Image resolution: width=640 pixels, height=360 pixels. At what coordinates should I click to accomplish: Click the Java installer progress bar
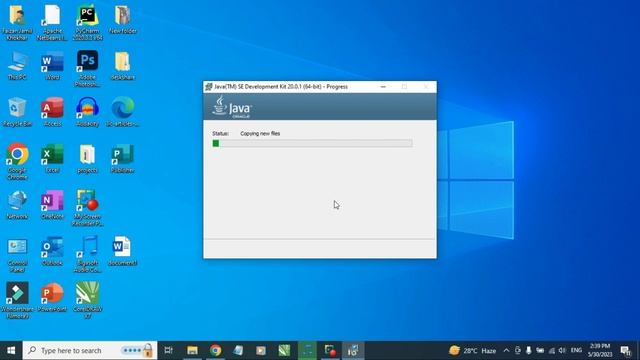(x=312, y=143)
